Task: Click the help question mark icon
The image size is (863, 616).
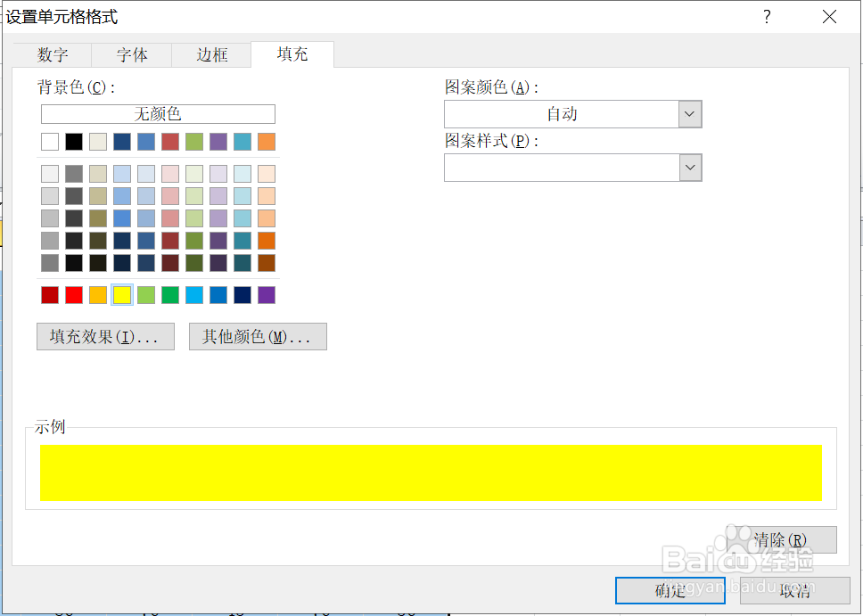Action: (766, 16)
